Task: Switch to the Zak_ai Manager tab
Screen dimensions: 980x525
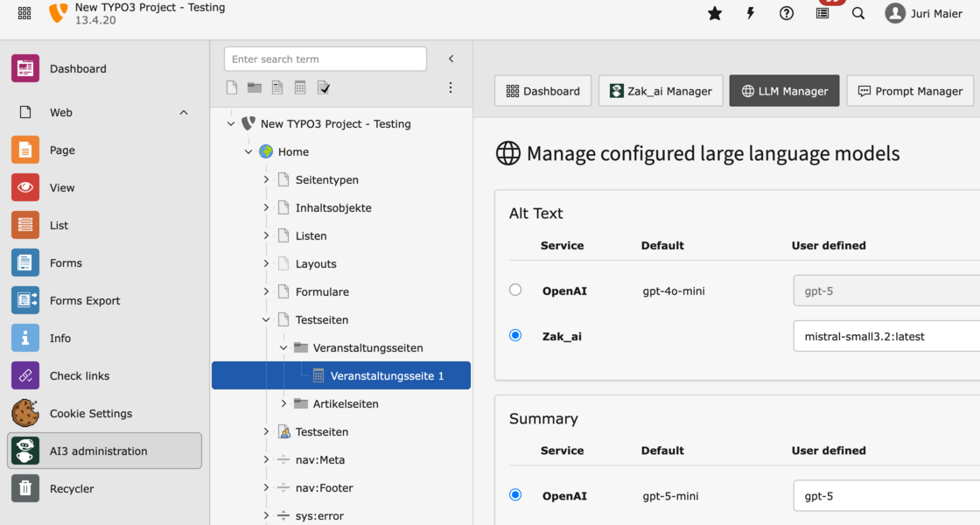Action: pos(661,91)
